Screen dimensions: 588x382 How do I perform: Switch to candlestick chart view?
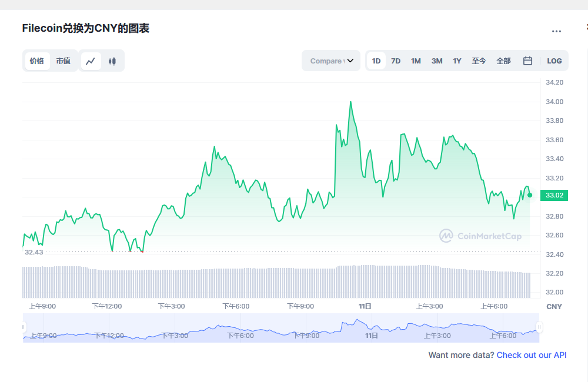click(x=112, y=61)
